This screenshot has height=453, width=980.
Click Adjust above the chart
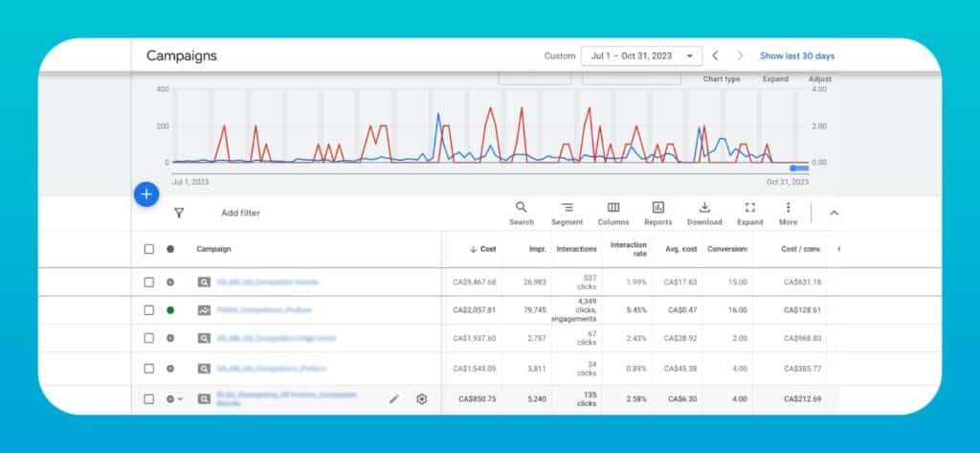[x=820, y=79]
